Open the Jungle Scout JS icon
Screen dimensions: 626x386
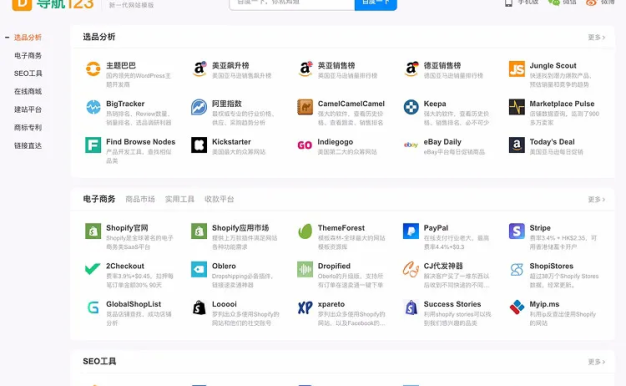pyautogui.click(x=517, y=69)
